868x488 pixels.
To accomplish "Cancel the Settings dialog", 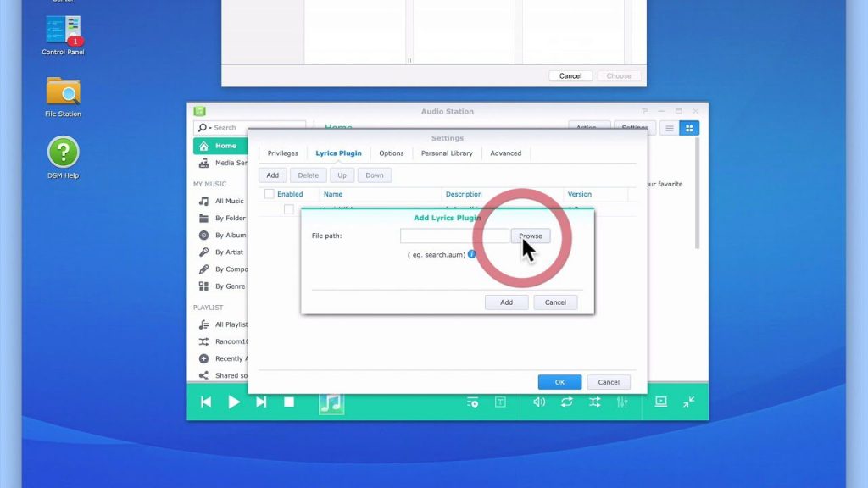I will point(609,382).
